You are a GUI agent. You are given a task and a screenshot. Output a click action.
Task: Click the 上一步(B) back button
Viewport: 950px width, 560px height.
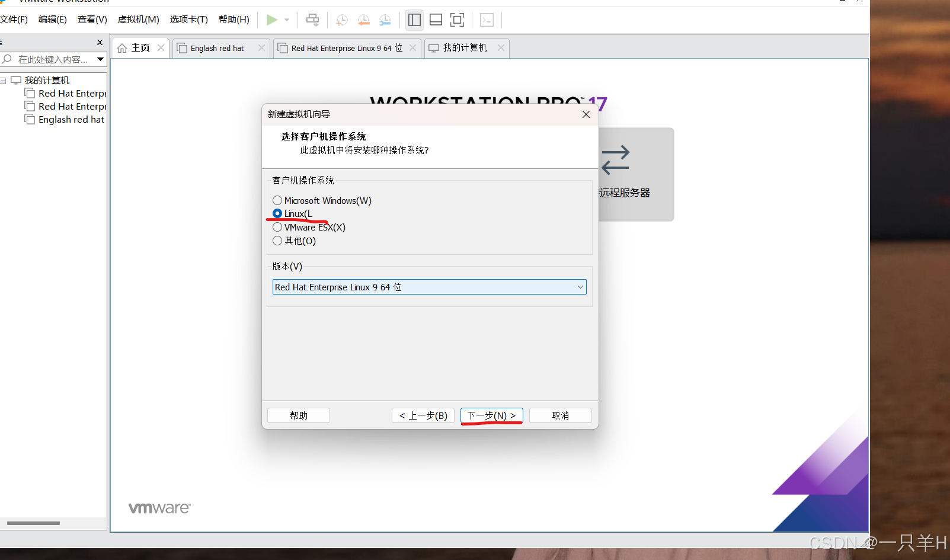coord(423,415)
